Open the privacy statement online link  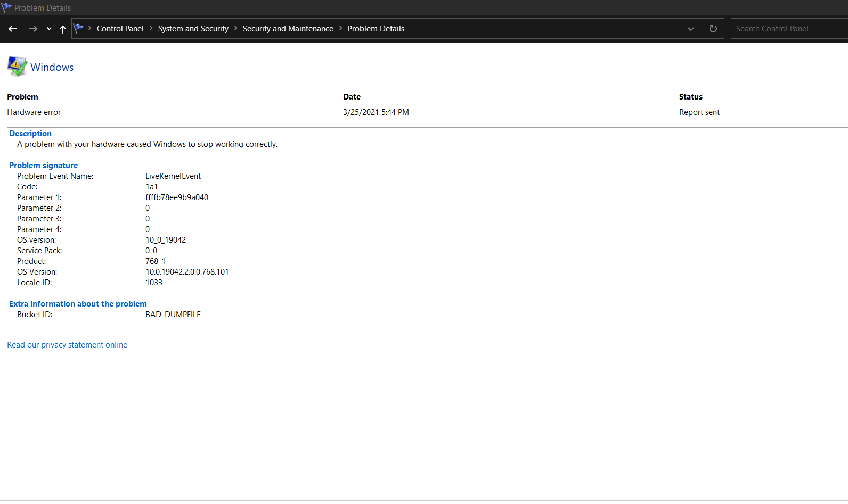[67, 345]
